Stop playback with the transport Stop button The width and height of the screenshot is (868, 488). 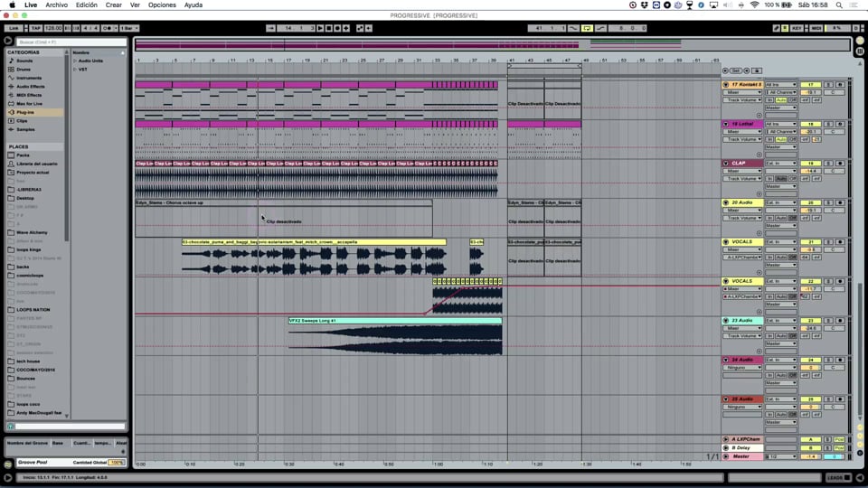click(329, 28)
